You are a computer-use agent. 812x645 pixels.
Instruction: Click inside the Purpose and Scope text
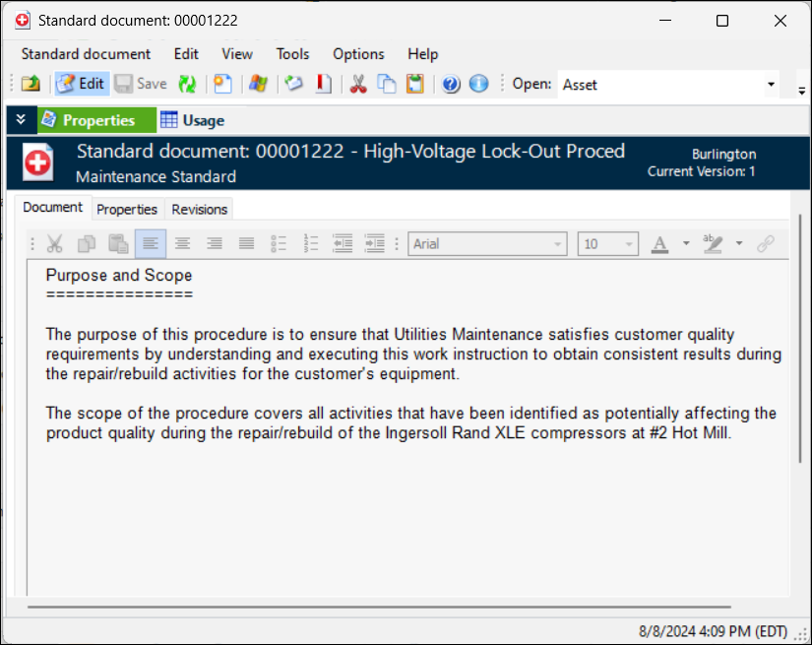click(118, 275)
